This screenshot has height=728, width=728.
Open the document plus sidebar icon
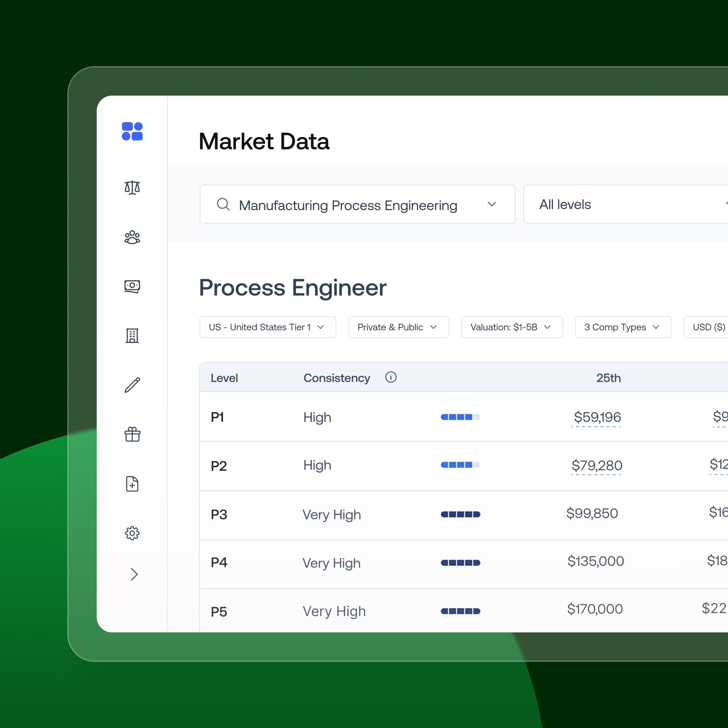(132, 484)
